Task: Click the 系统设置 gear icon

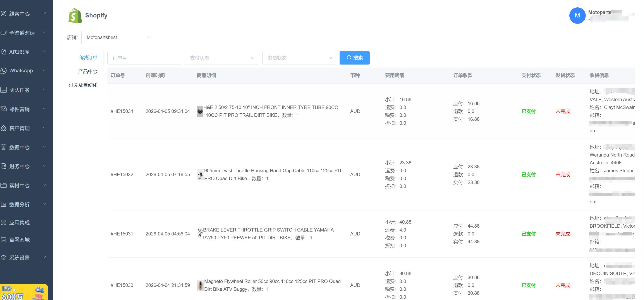Action: [x=3, y=257]
